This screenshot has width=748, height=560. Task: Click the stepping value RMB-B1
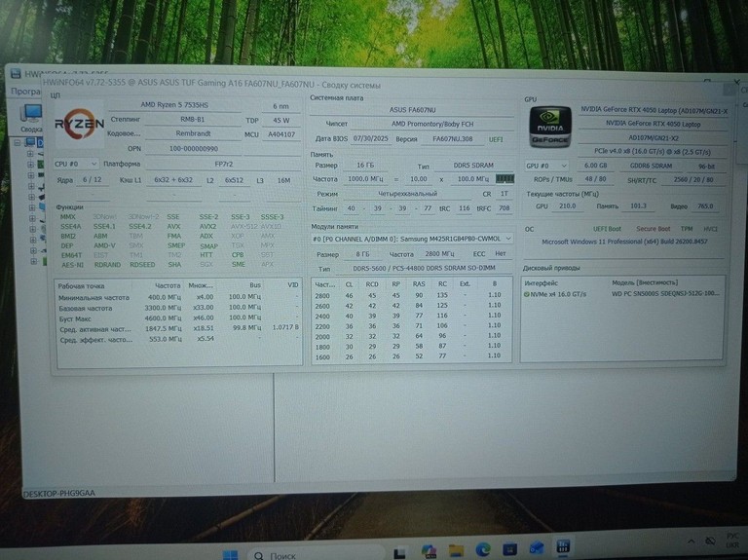(192, 119)
